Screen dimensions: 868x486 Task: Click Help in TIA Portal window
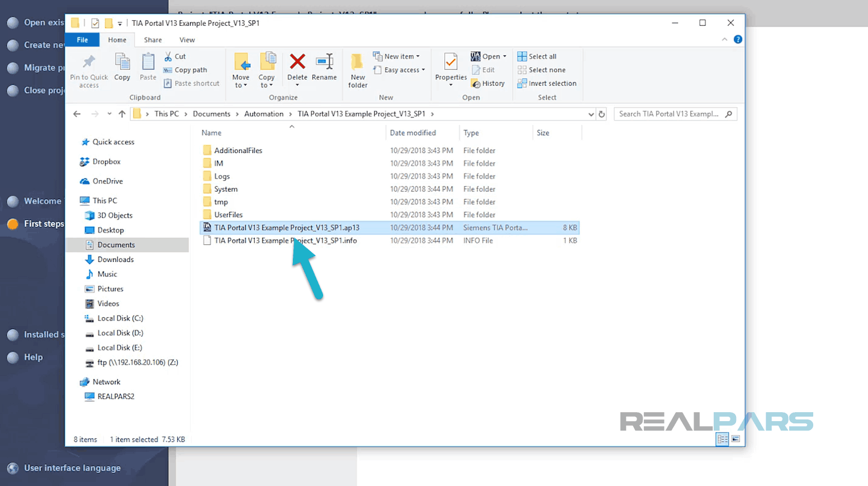click(x=33, y=357)
